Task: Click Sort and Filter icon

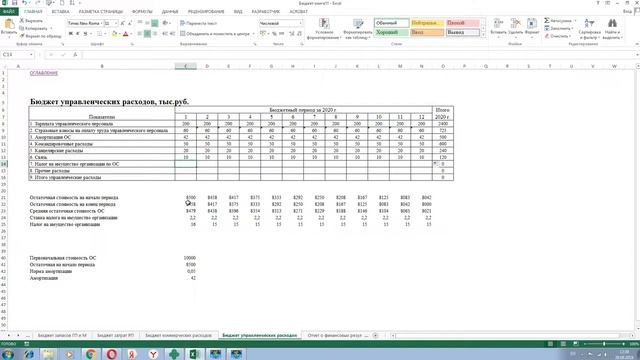Action: [x=589, y=28]
